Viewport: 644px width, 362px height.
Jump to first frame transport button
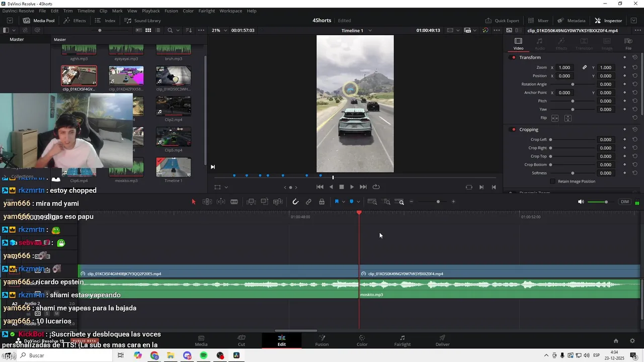[x=320, y=187]
